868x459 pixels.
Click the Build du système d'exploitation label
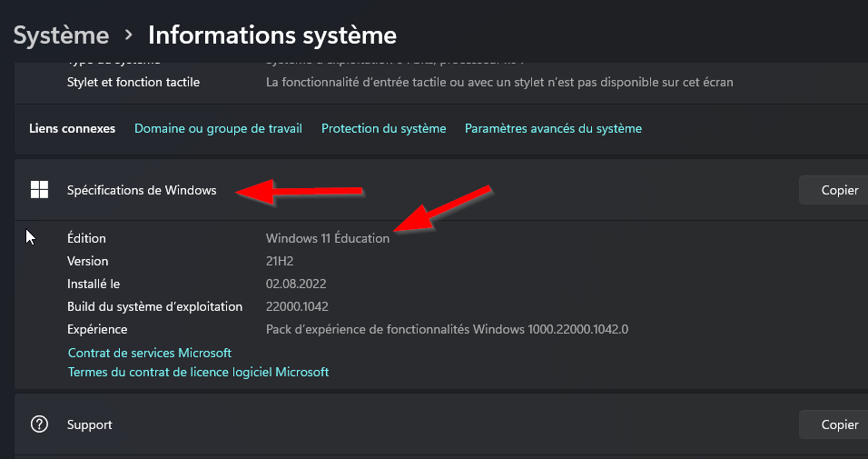pos(154,306)
